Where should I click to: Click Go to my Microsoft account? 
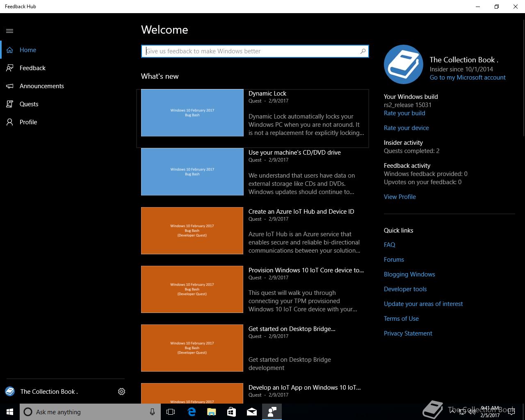[x=468, y=78]
